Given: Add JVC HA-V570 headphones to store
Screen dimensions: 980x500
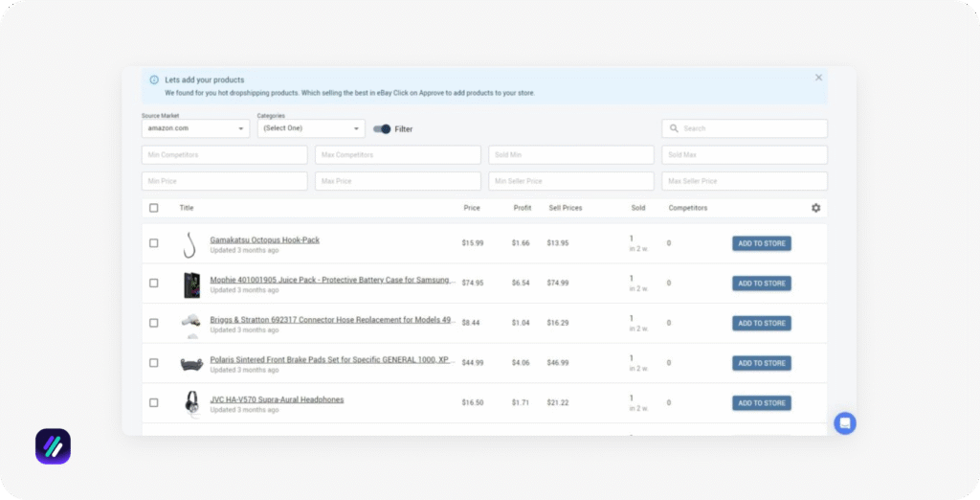Looking at the screenshot, I should tap(761, 403).
